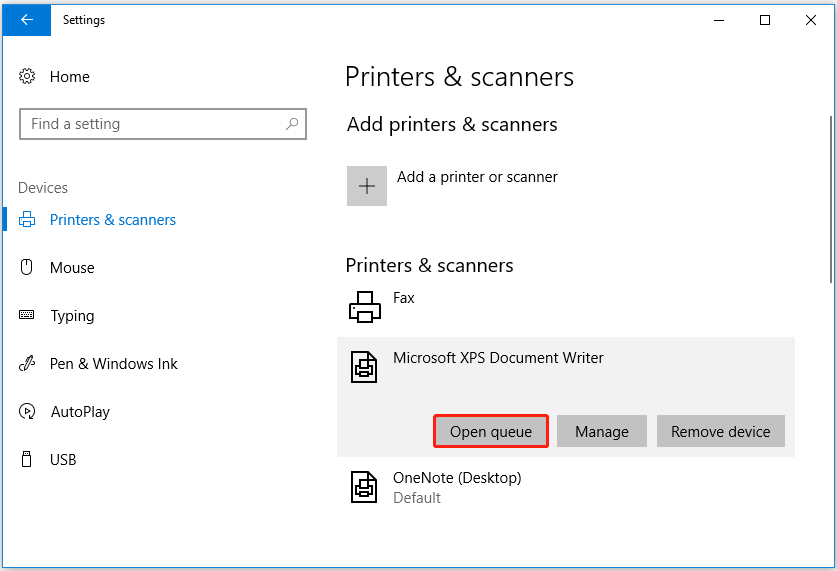The image size is (837, 571).
Task: Click the back arrow in the title bar
Action: tap(27, 20)
